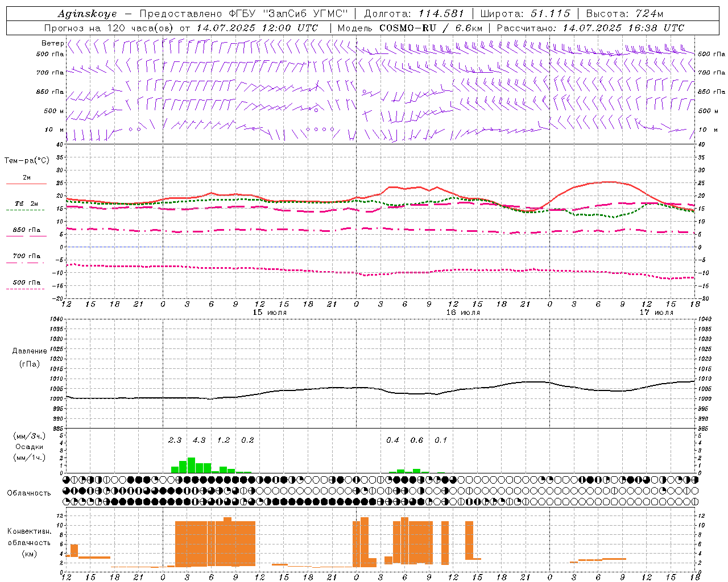Click the precipitation total value '2.3'
The height and width of the screenshot is (582, 728).
coord(175,440)
